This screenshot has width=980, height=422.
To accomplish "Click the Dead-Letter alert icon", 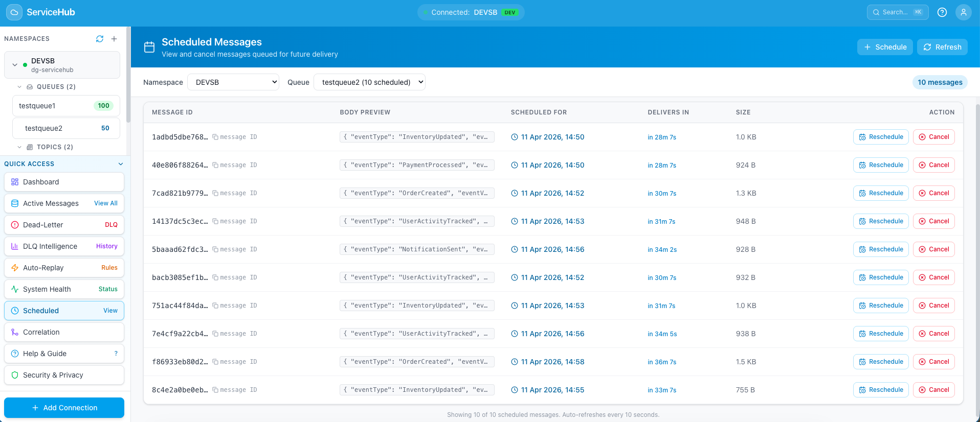I will tap(15, 225).
